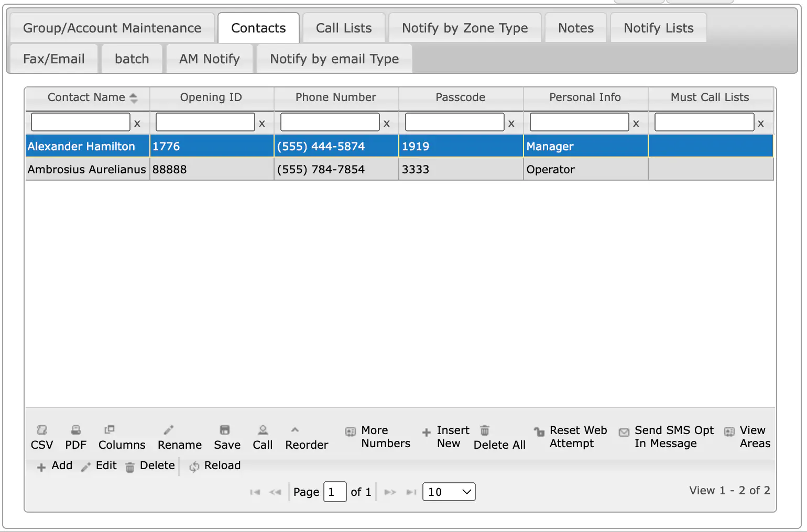Open the Notify Lists tab
The height and width of the screenshot is (532, 807).
click(x=659, y=28)
